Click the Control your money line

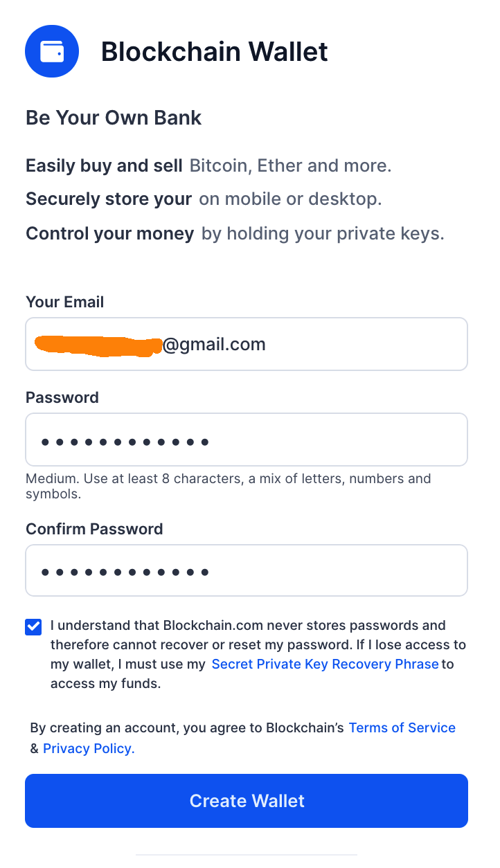pyautogui.click(x=235, y=234)
